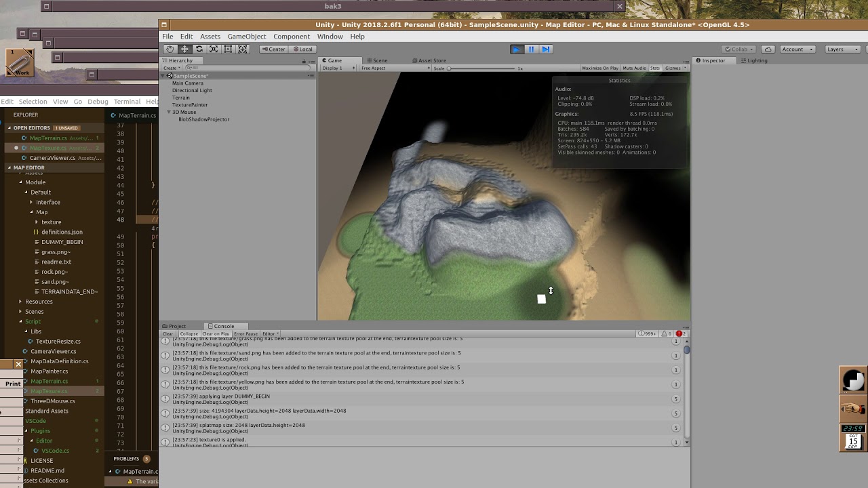
Task: Toggle Error Pause in Console
Action: click(246, 333)
